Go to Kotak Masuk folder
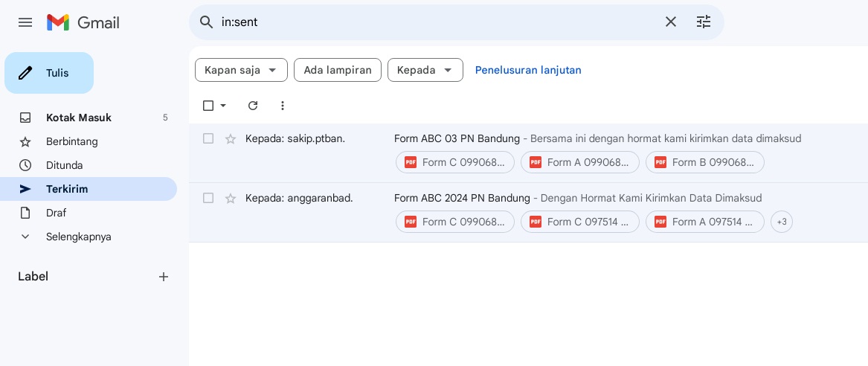Viewport: 868px width, 366px height. click(78, 118)
